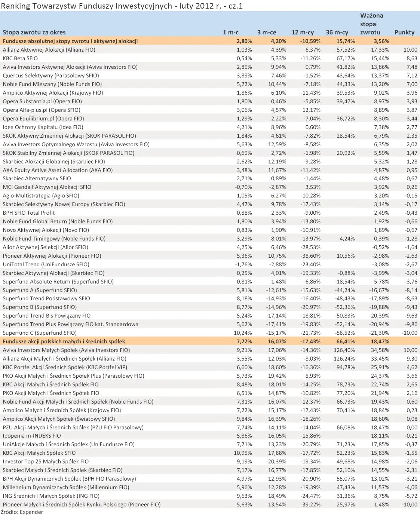Viewport: 420px width, 518px height.
Task: Click the '12 m-cy' column header
Action: point(303,33)
